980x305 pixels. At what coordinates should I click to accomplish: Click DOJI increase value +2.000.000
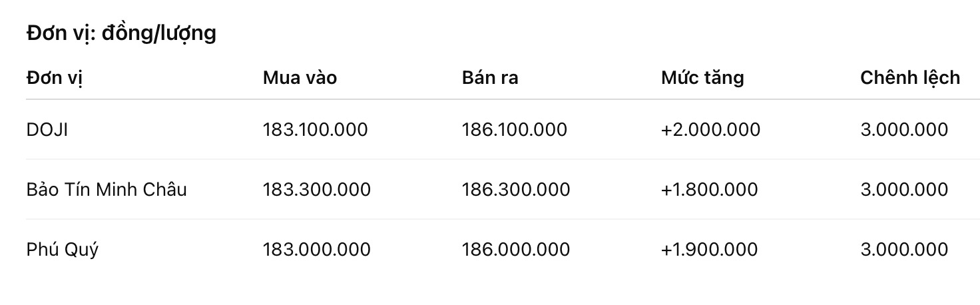click(x=710, y=129)
